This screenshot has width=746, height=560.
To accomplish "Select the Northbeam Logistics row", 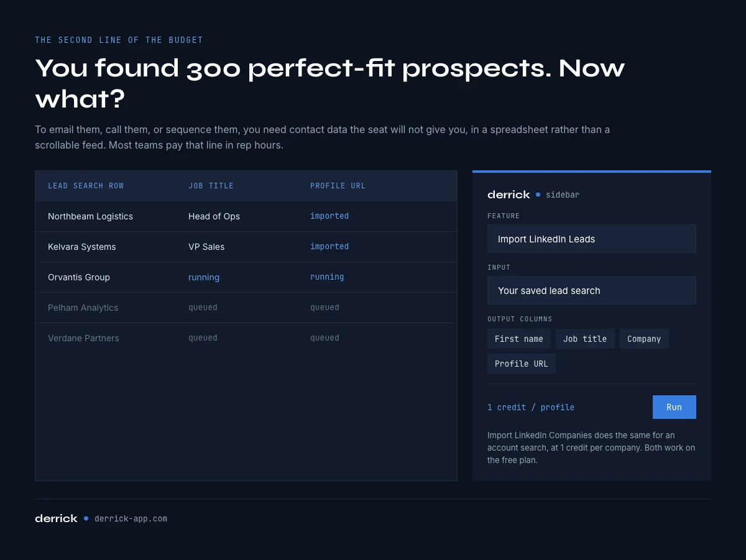I will click(246, 216).
